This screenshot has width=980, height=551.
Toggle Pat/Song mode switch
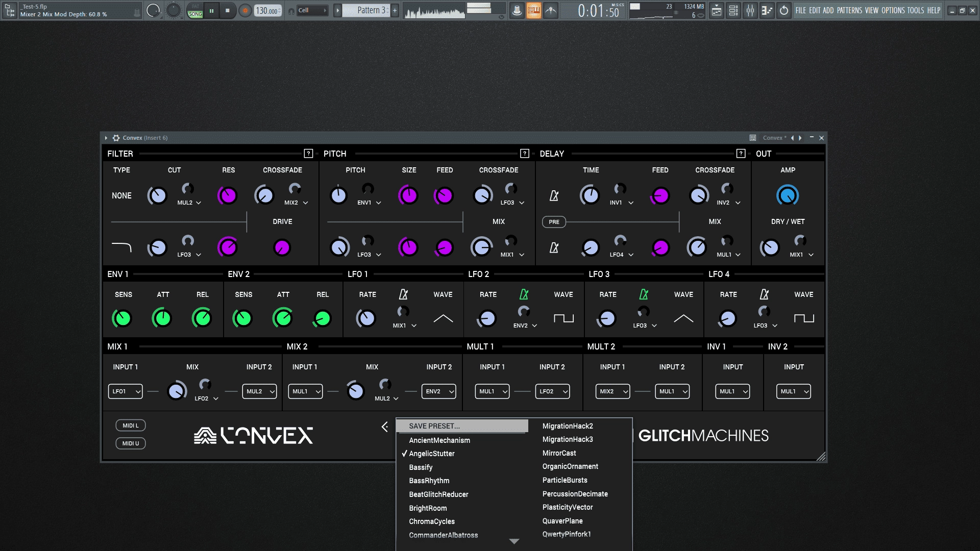[195, 10]
